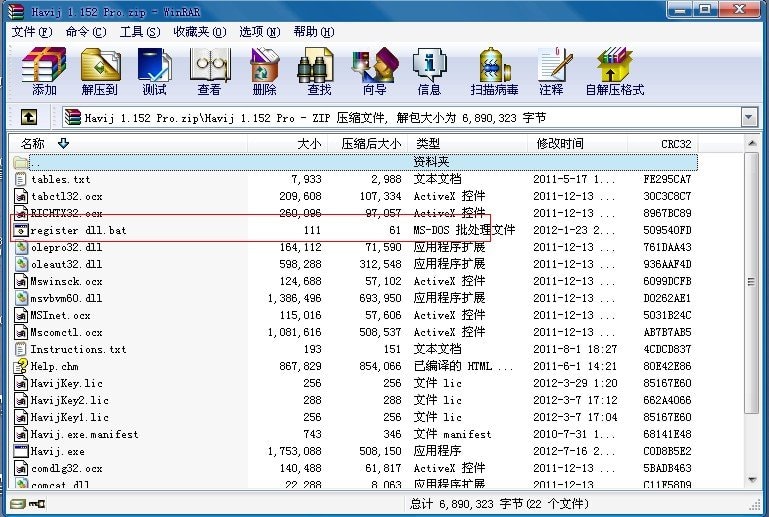Open the 命令(C) menu
The image size is (769, 517).
(86, 32)
